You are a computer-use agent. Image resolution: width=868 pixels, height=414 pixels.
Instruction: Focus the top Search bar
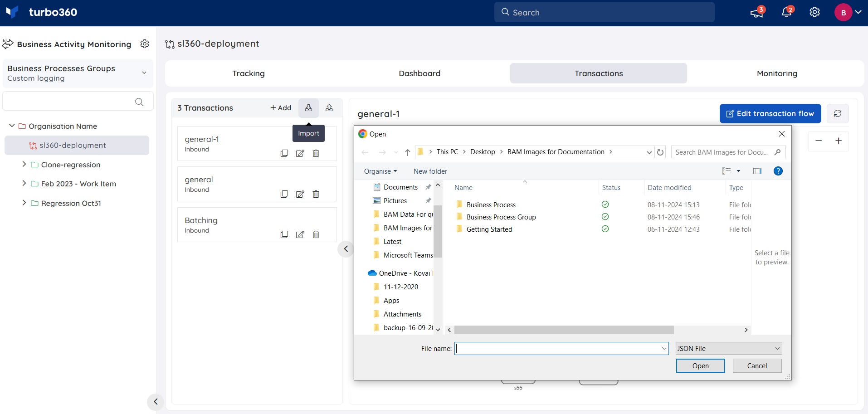click(604, 12)
